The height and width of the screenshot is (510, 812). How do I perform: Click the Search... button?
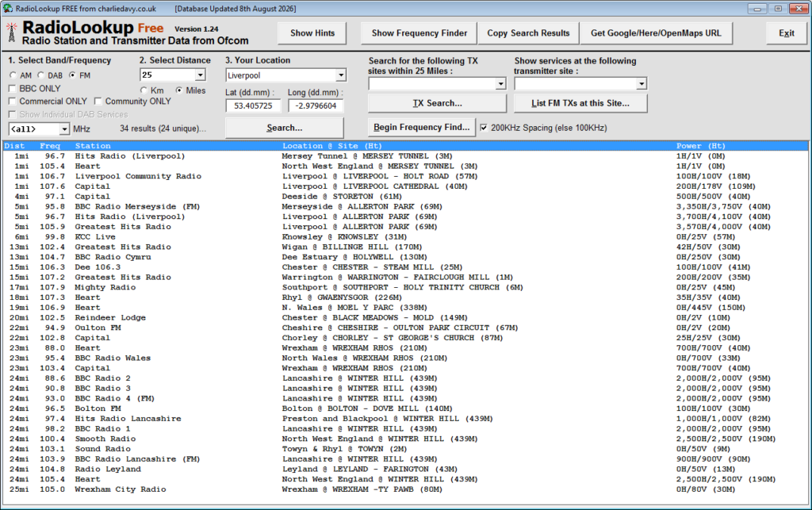[x=285, y=128]
